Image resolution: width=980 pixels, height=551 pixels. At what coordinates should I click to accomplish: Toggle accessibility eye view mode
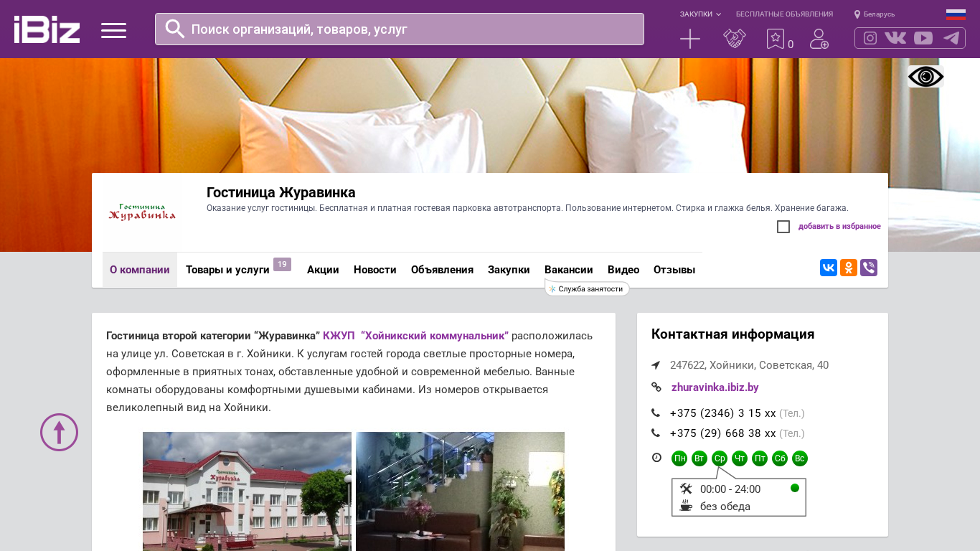pyautogui.click(x=925, y=76)
